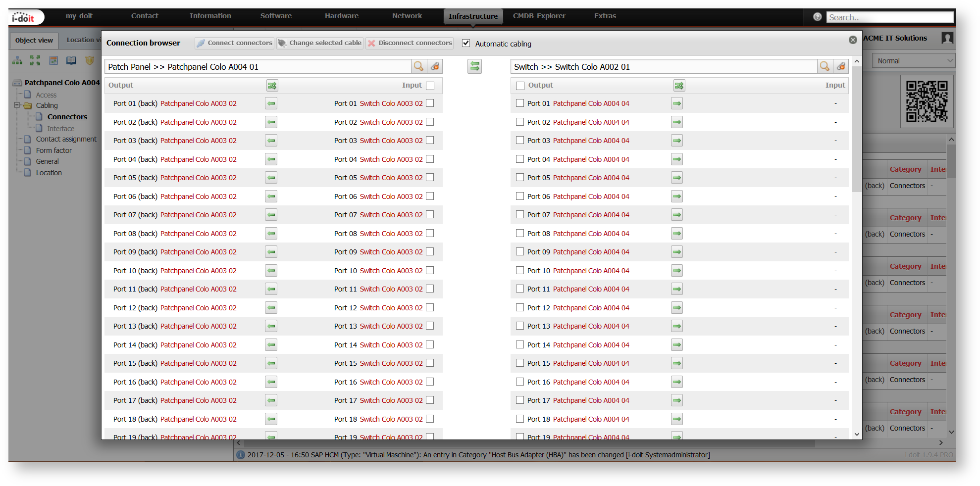Image resolution: width=980 pixels, height=486 pixels.
Task: Open the Infrastructure menu
Action: click(473, 16)
